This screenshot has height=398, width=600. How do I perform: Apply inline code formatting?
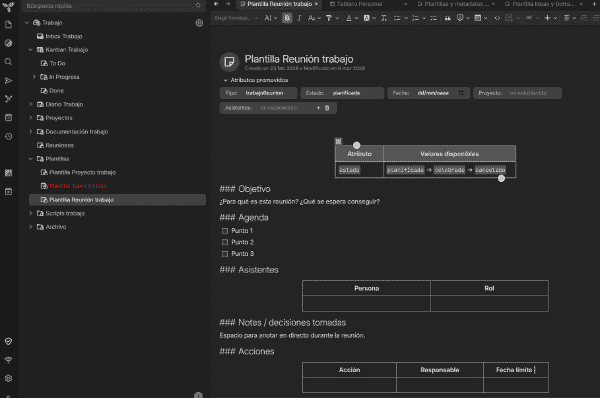click(497, 18)
